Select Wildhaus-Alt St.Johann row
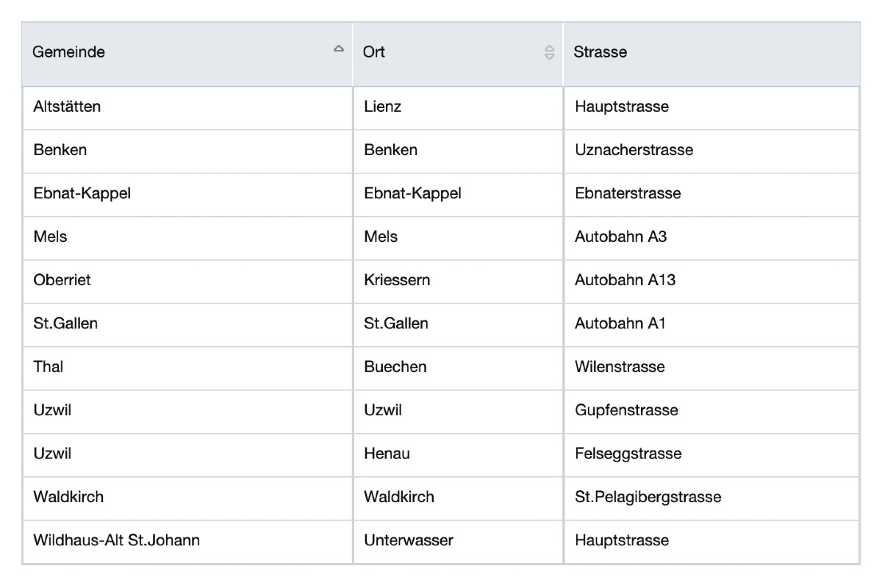The height and width of the screenshot is (588, 882). (116, 540)
